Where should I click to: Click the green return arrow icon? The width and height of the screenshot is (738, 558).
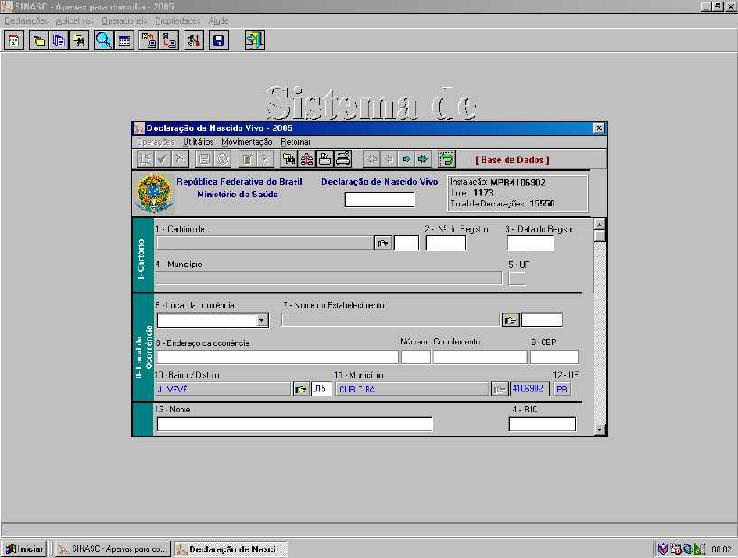pos(446,159)
